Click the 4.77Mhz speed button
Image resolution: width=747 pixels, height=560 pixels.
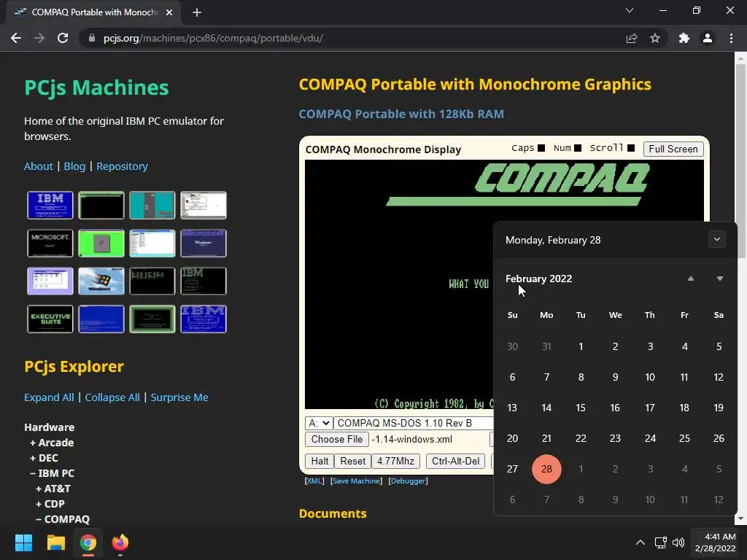[395, 461]
